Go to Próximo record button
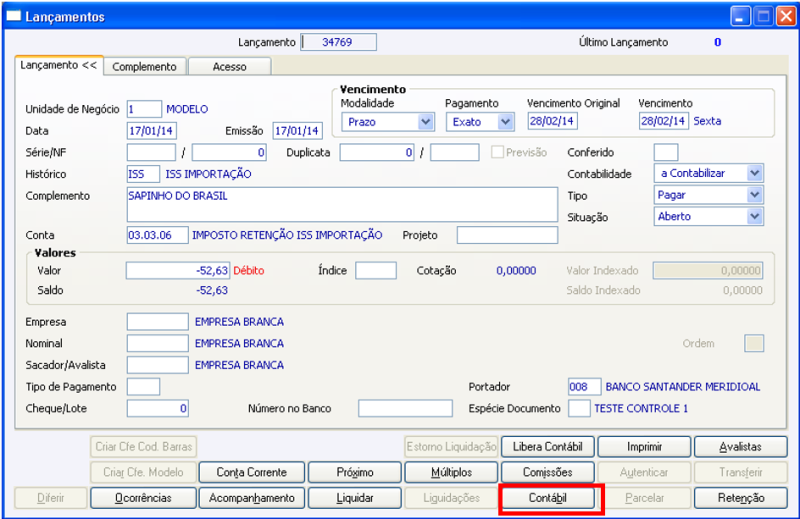Image resolution: width=800 pixels, height=519 pixels. [x=355, y=472]
